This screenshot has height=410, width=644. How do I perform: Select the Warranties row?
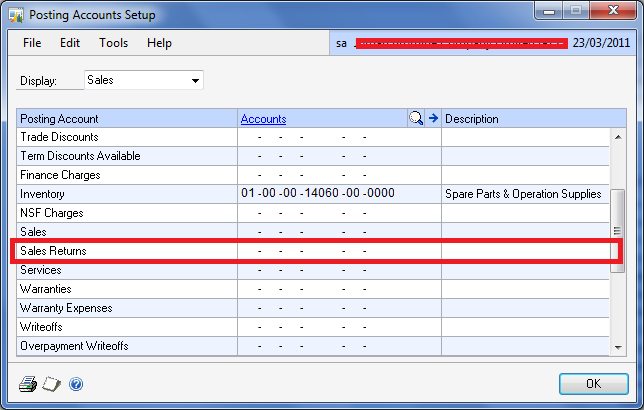(313, 289)
